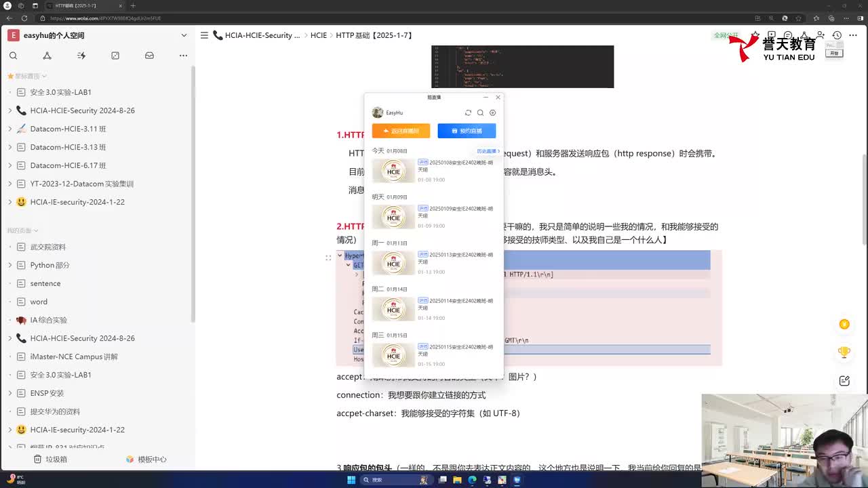Click the 开始 button at top right
The height and width of the screenshot is (488, 868).
click(x=834, y=53)
